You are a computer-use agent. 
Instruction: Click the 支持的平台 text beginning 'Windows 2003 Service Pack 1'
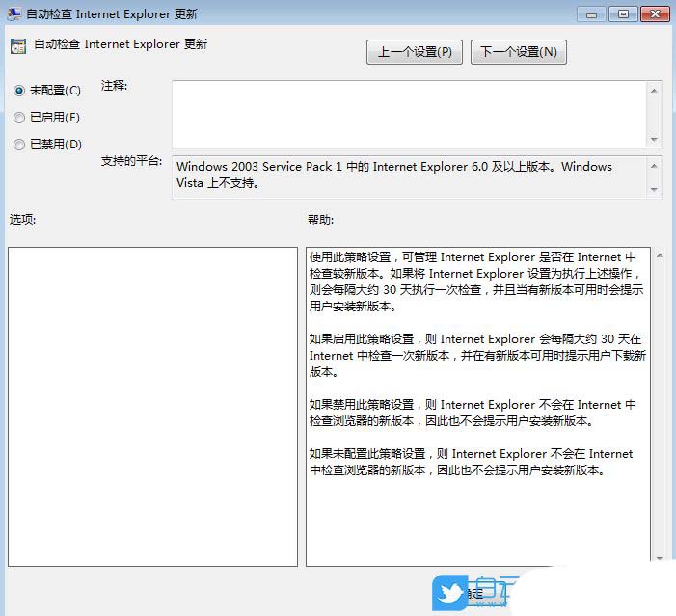point(394,174)
